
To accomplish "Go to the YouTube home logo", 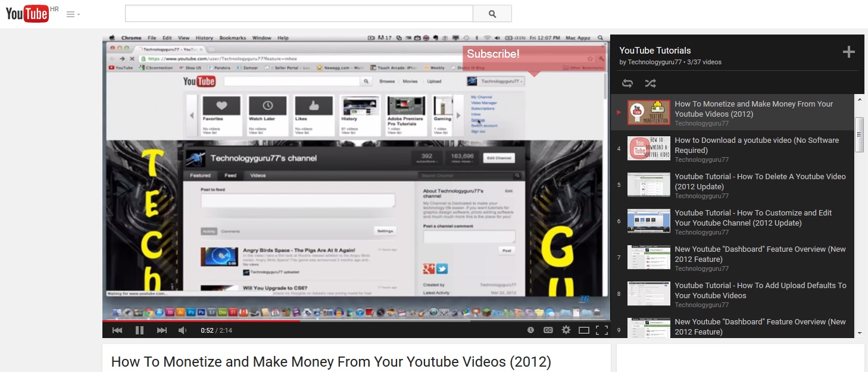I will (28, 14).
